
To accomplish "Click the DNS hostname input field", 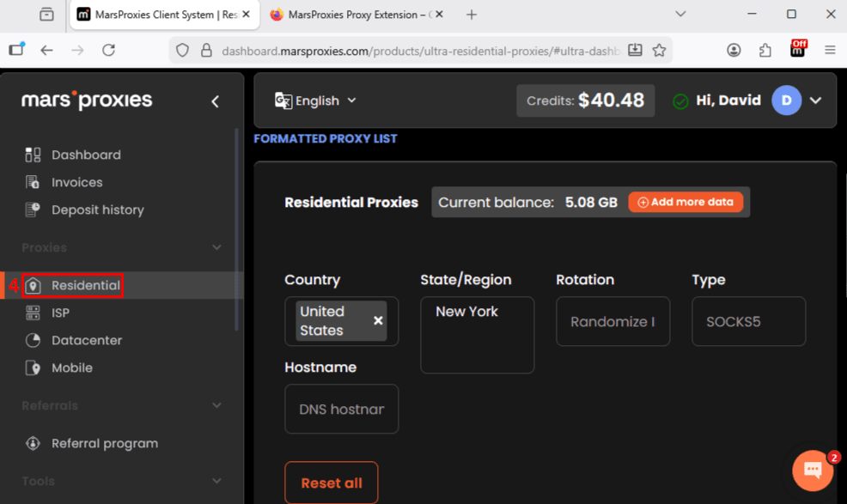I will 341,409.
